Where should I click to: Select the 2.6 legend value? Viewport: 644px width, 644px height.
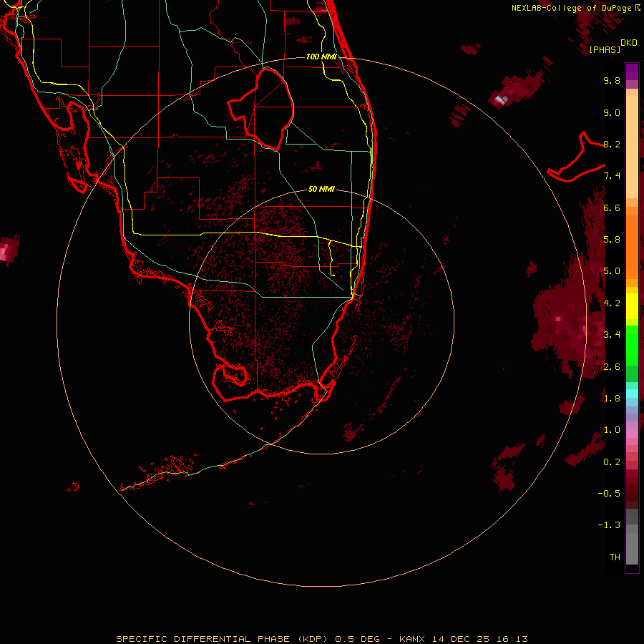click(x=612, y=367)
